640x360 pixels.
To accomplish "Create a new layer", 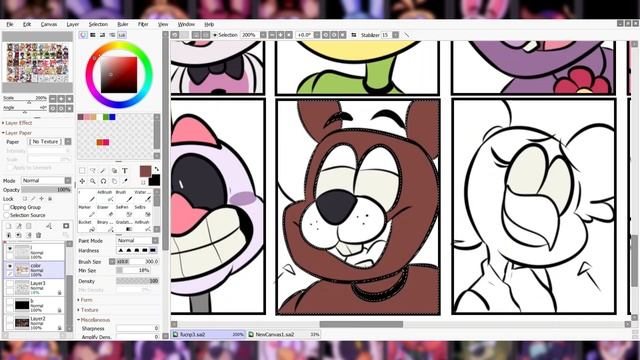I will pos(9,226).
